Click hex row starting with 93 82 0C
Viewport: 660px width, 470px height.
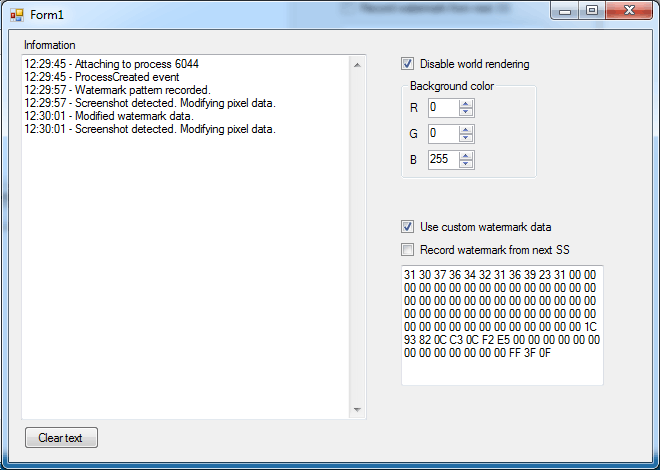click(502, 340)
